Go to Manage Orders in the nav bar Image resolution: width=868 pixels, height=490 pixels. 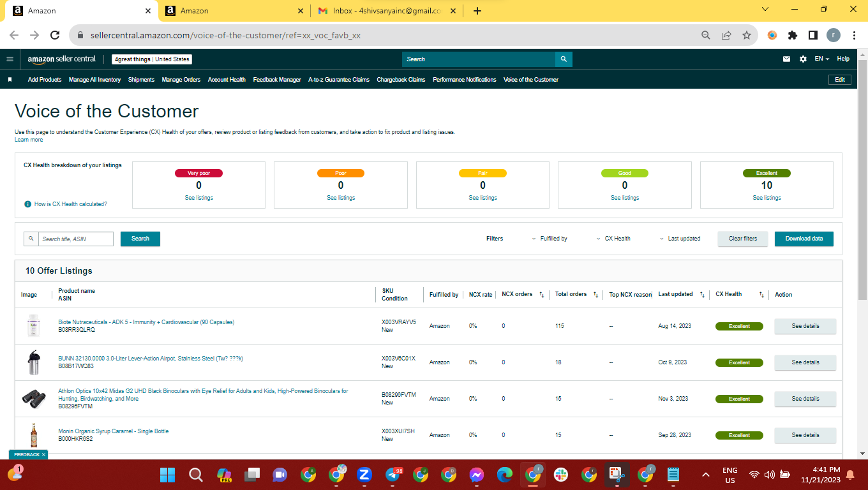181,80
